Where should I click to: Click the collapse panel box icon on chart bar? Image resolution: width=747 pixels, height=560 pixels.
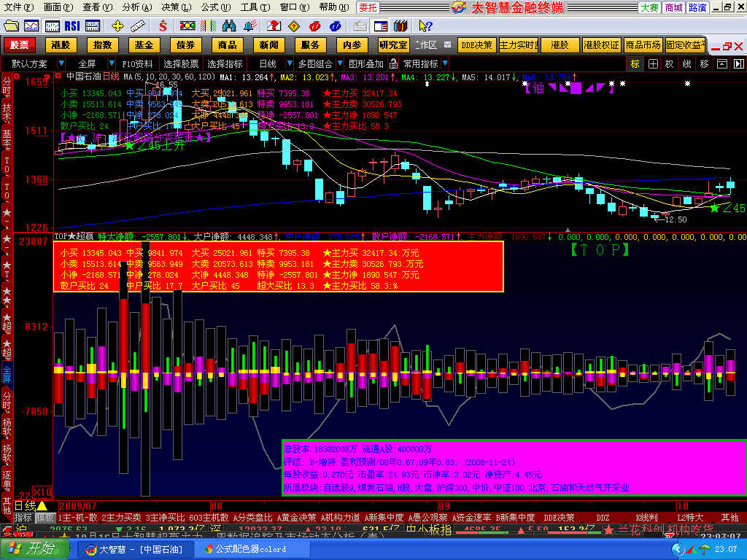pos(722,64)
